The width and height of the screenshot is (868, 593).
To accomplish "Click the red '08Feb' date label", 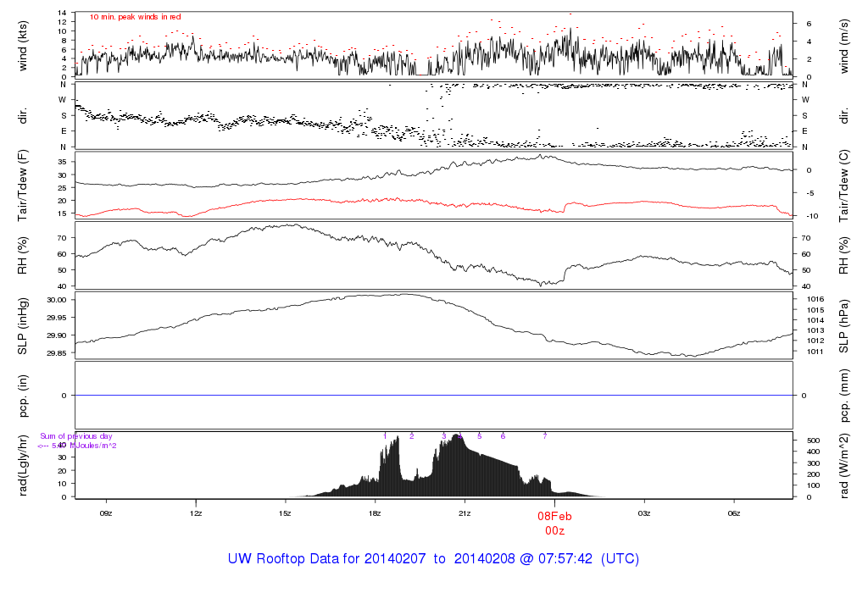I will tap(554, 516).
